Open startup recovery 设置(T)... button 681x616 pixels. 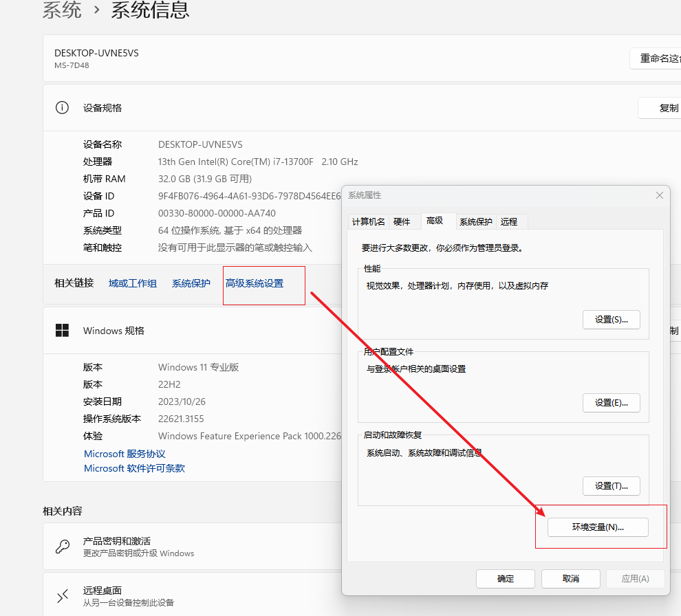pos(611,486)
